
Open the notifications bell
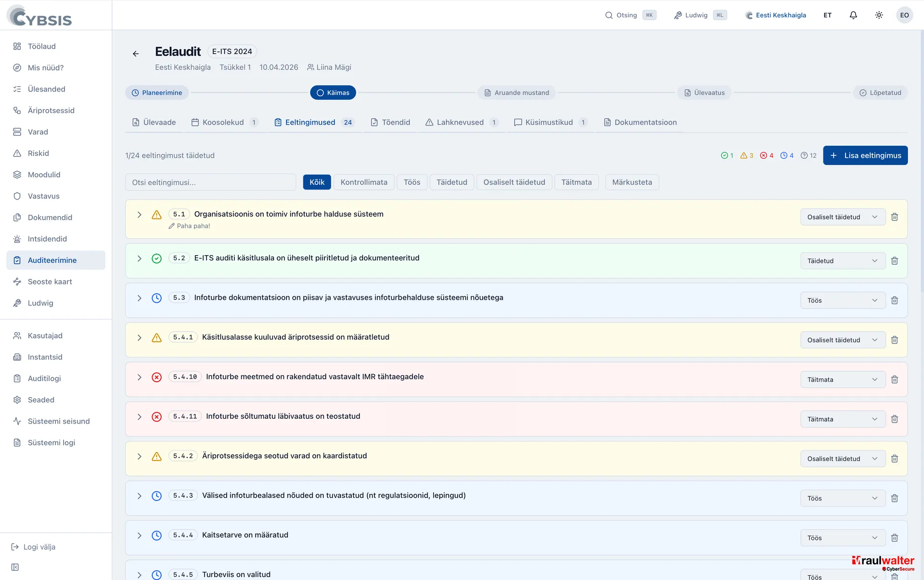coord(853,15)
